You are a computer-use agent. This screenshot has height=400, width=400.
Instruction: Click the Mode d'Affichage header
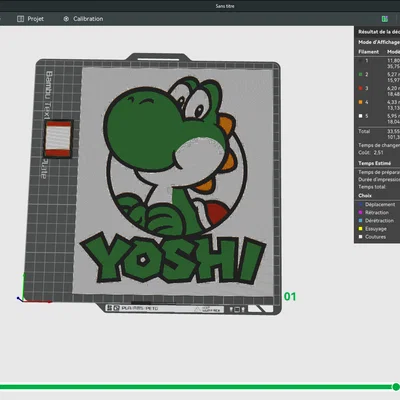379,42
